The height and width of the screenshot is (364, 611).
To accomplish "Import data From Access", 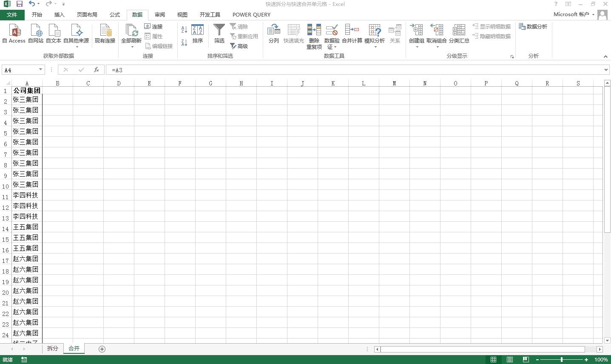I will pyautogui.click(x=14, y=34).
